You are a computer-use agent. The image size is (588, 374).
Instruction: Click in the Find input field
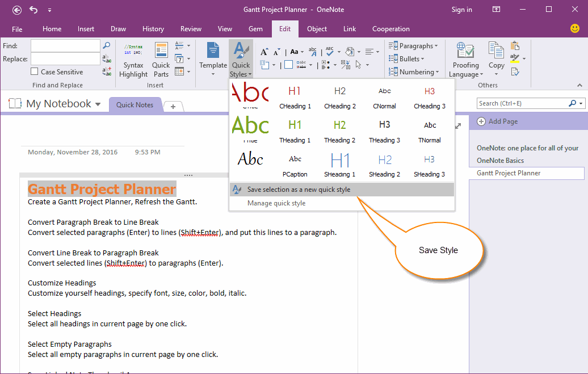[x=66, y=45]
